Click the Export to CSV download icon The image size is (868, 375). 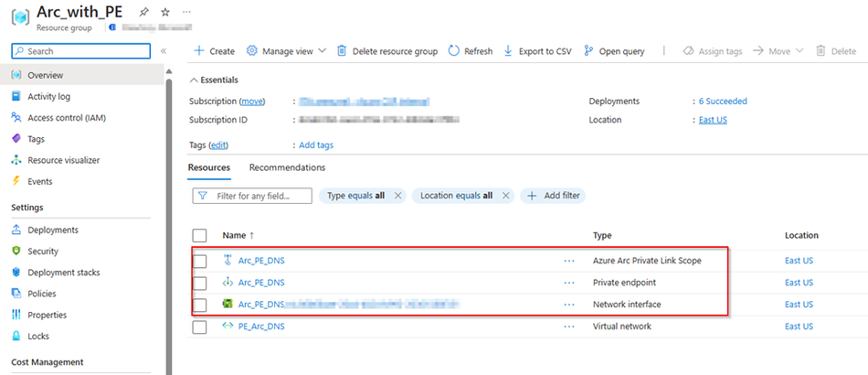click(x=508, y=51)
